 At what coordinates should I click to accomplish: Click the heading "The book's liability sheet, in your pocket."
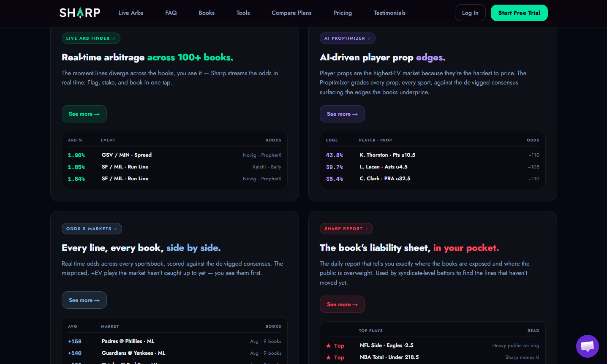click(x=409, y=248)
